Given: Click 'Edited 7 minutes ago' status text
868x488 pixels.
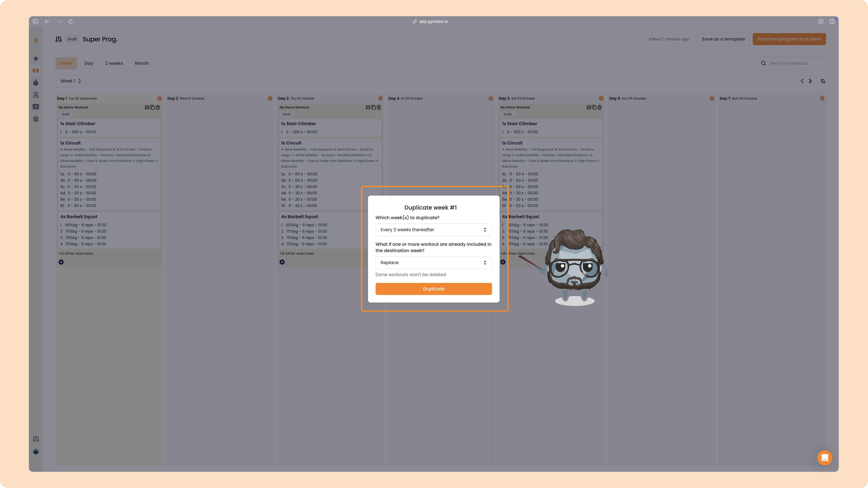Looking at the screenshot, I should point(669,39).
